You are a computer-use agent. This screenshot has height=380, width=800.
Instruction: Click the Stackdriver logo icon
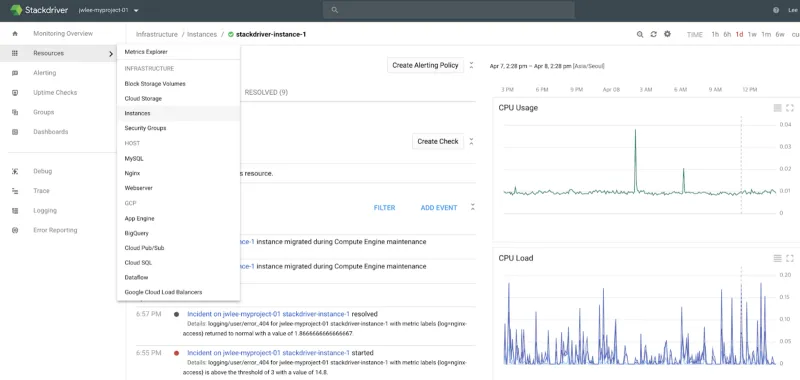(x=16, y=10)
